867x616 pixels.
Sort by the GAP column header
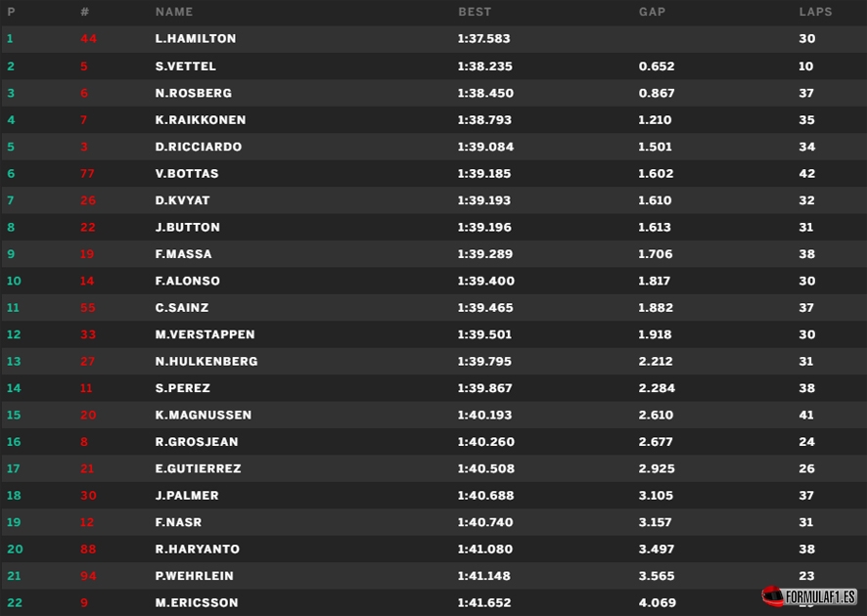pyautogui.click(x=653, y=12)
